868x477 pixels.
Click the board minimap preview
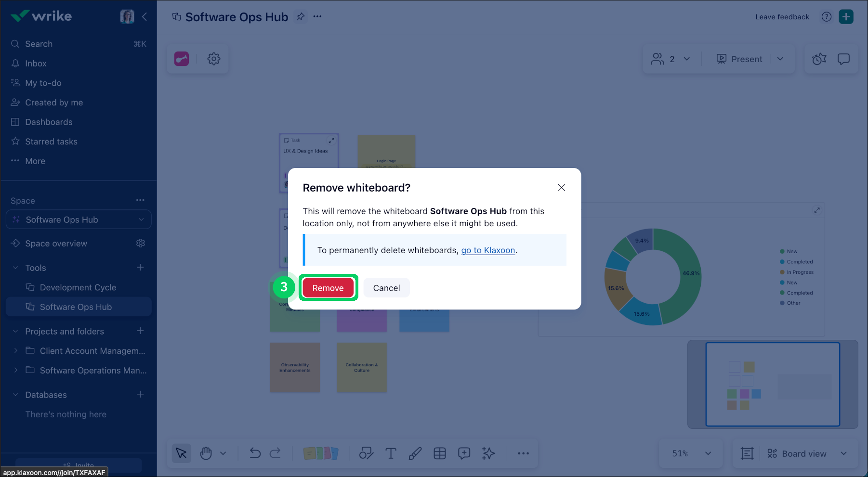point(773,384)
